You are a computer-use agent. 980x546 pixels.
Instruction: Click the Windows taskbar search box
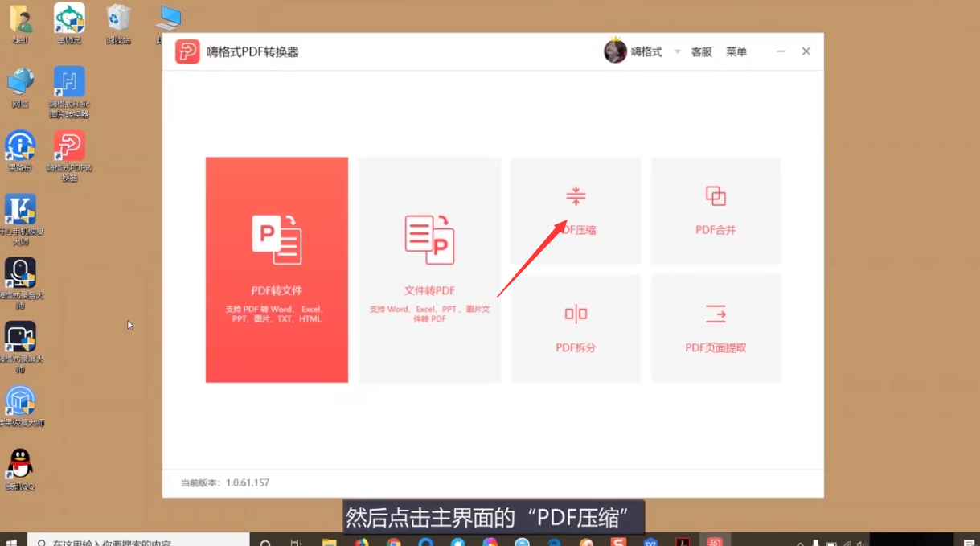(x=139, y=541)
